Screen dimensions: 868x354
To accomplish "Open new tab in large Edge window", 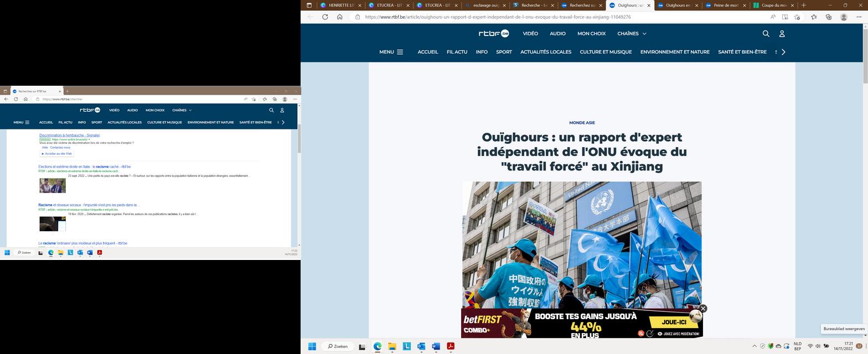I will click(x=803, y=6).
